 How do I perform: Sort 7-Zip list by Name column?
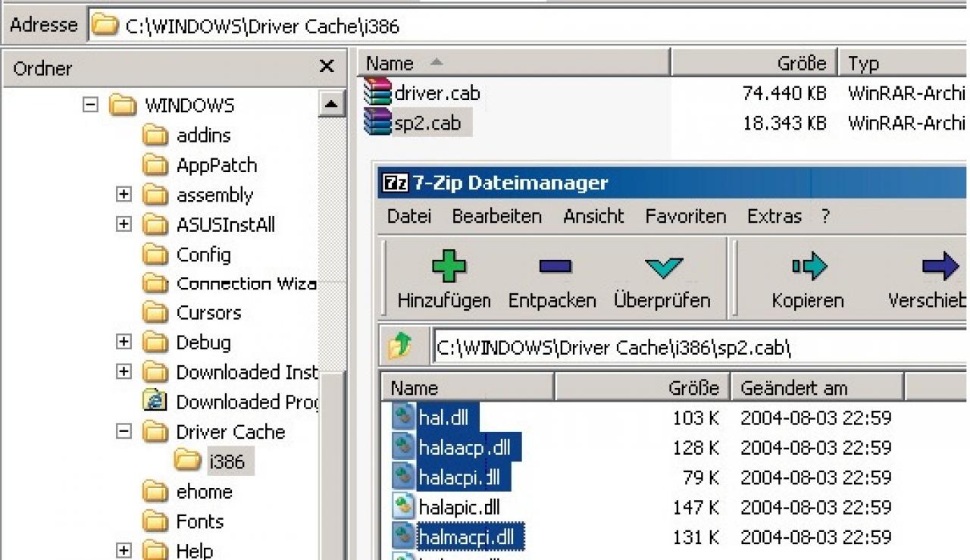click(x=468, y=388)
